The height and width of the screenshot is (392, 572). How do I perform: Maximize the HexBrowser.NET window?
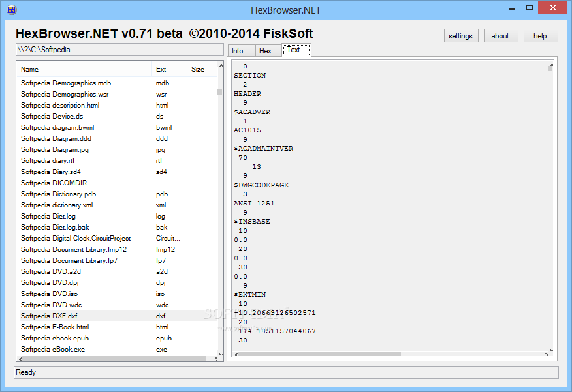tap(530, 8)
